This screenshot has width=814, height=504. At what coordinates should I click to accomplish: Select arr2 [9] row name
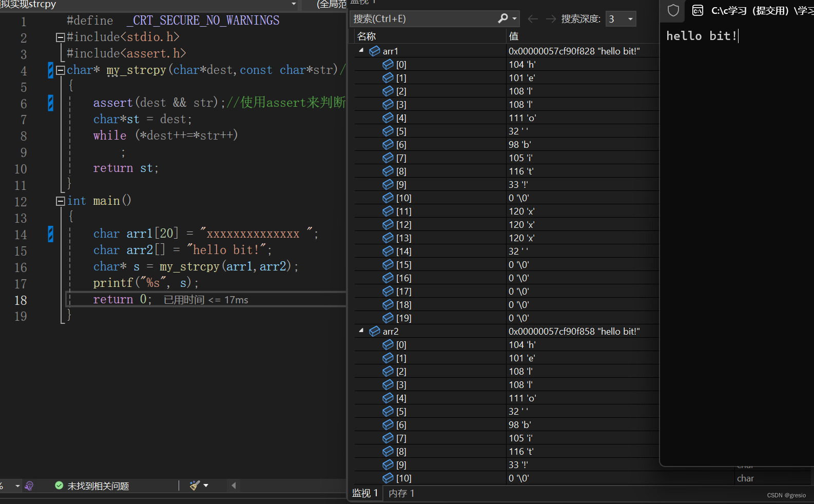[x=401, y=465]
